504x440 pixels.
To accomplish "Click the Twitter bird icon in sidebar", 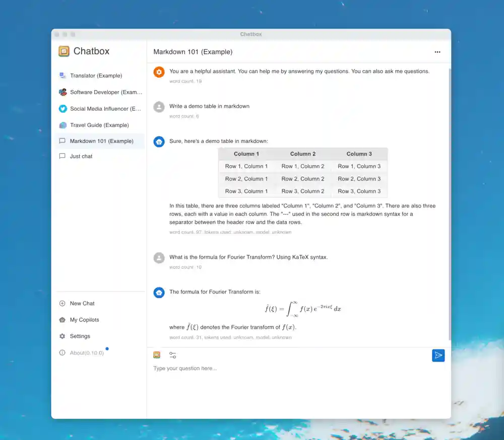I will coord(62,109).
